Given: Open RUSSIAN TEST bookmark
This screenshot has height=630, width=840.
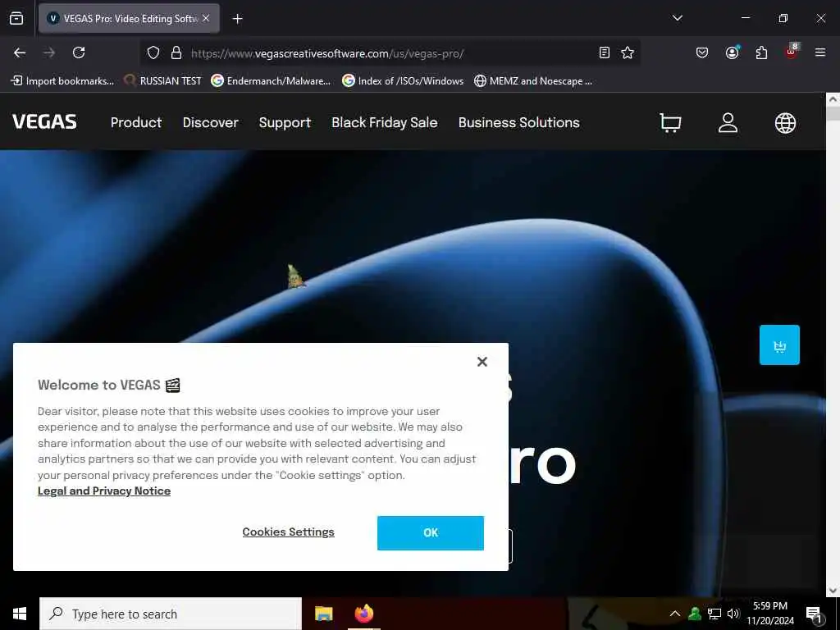Looking at the screenshot, I should click(162, 81).
